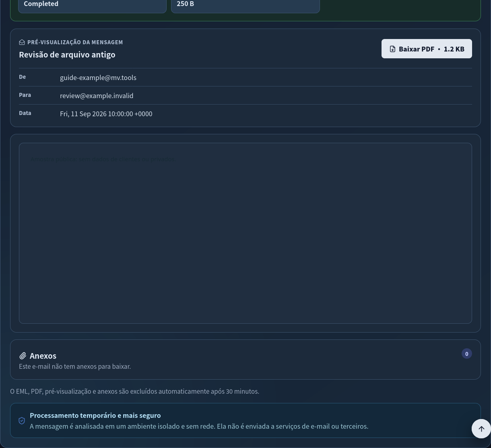Screen dimensions: 491x448
Task: Click the Anexos section heading
Action: (43, 356)
